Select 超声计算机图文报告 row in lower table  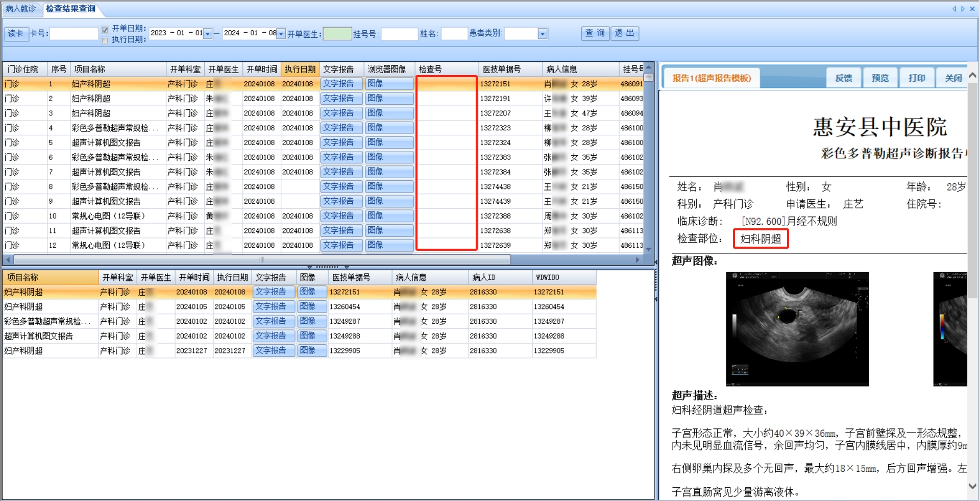click(299, 336)
